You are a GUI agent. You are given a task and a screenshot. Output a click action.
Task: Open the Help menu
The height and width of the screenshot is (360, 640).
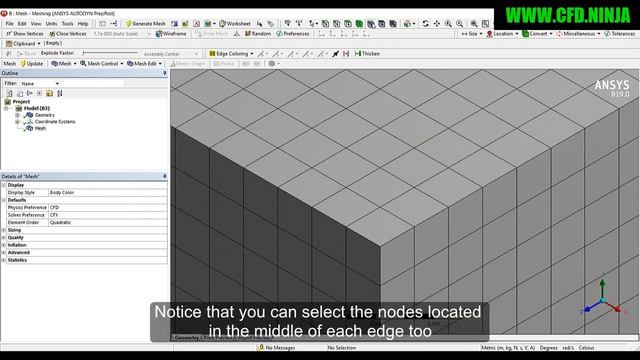click(83, 24)
